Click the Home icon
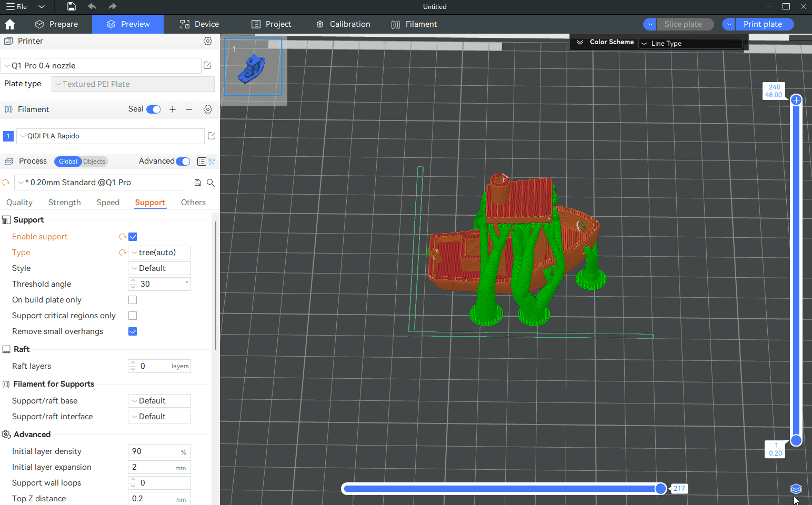The height and width of the screenshot is (505, 812). (9, 24)
